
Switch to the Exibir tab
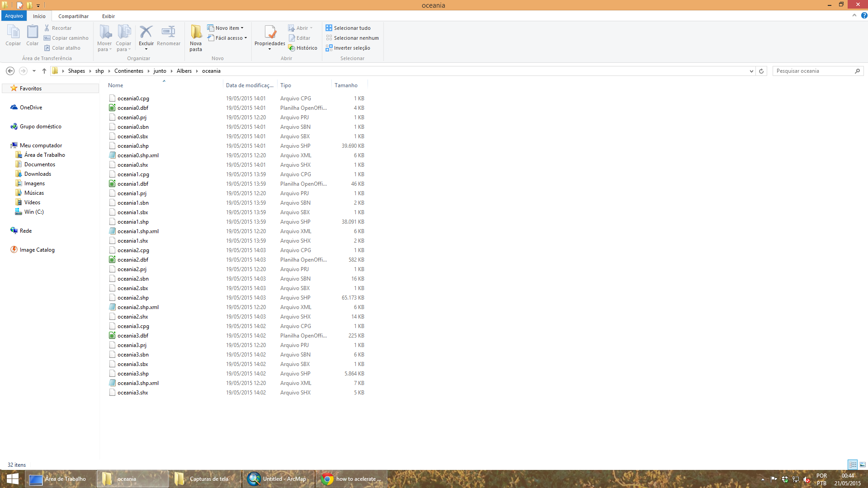tap(108, 16)
